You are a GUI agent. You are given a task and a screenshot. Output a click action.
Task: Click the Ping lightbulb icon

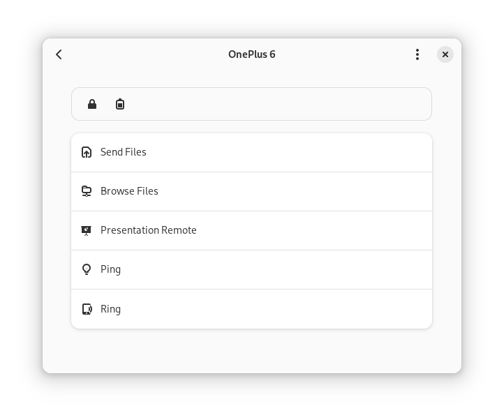coord(87,269)
